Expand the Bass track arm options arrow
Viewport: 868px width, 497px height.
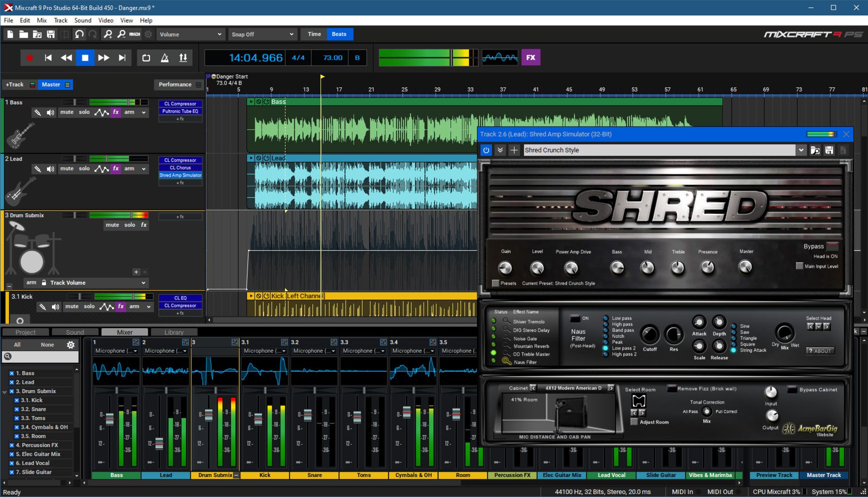coord(144,113)
